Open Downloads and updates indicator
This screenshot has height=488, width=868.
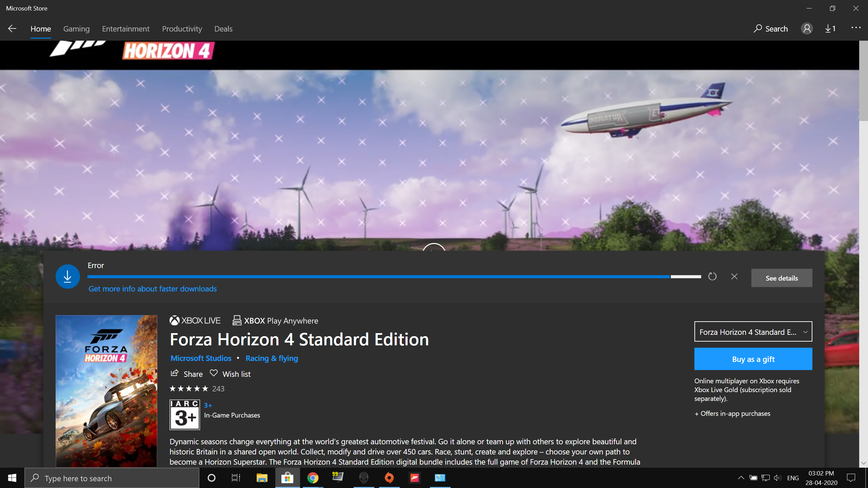tap(830, 29)
